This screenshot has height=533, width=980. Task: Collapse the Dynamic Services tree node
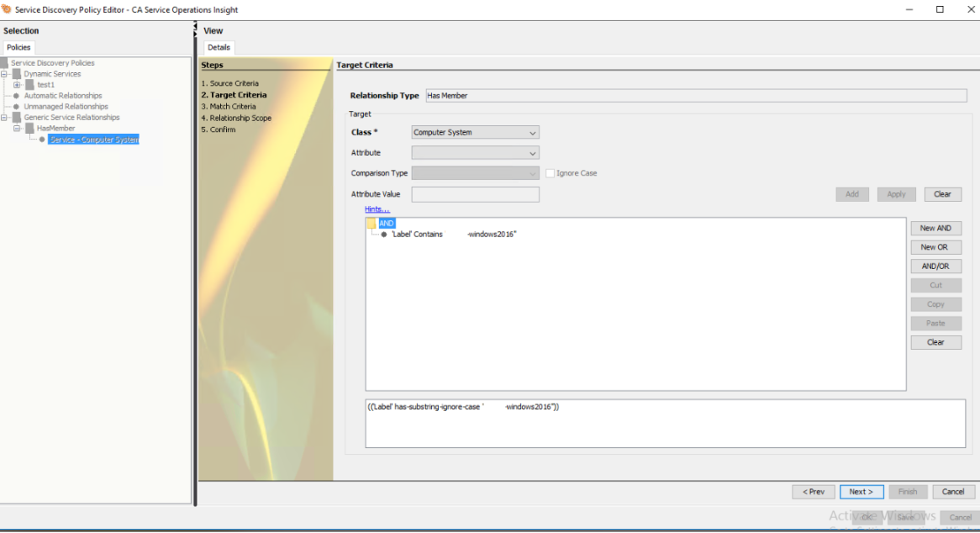(4, 74)
